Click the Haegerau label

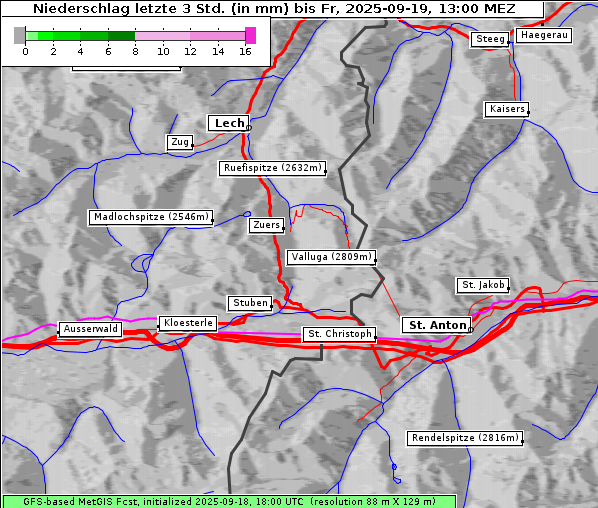click(544, 35)
